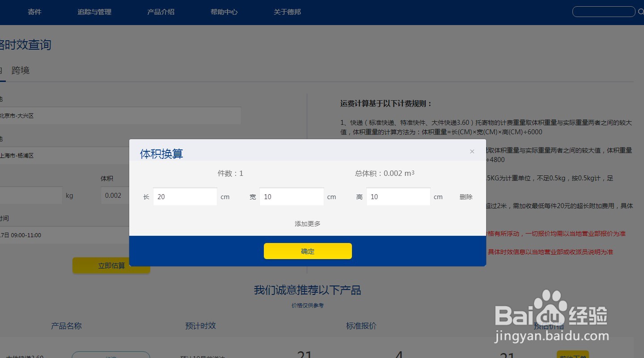Close the 体积换算 dialog with the × icon
The width and height of the screenshot is (644, 358).
pos(472,151)
